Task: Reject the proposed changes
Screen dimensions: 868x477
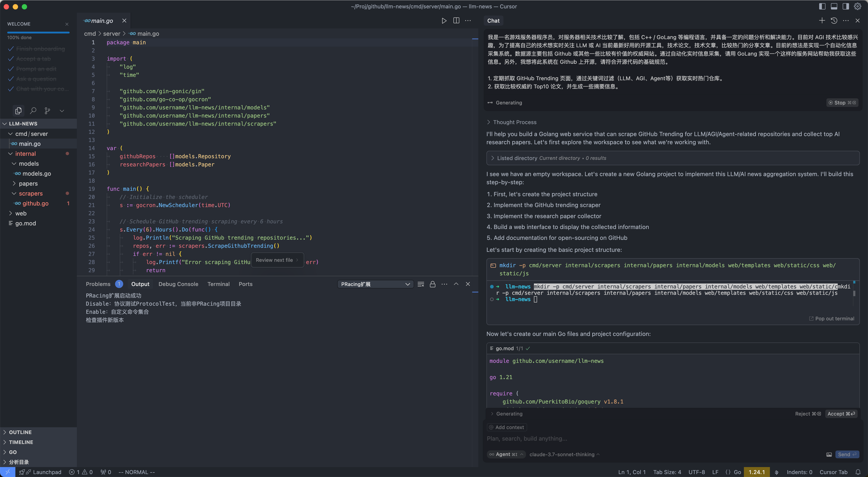Action: (808, 414)
